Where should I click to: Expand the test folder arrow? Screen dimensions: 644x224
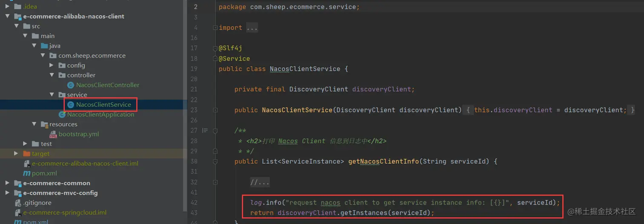[26, 144]
